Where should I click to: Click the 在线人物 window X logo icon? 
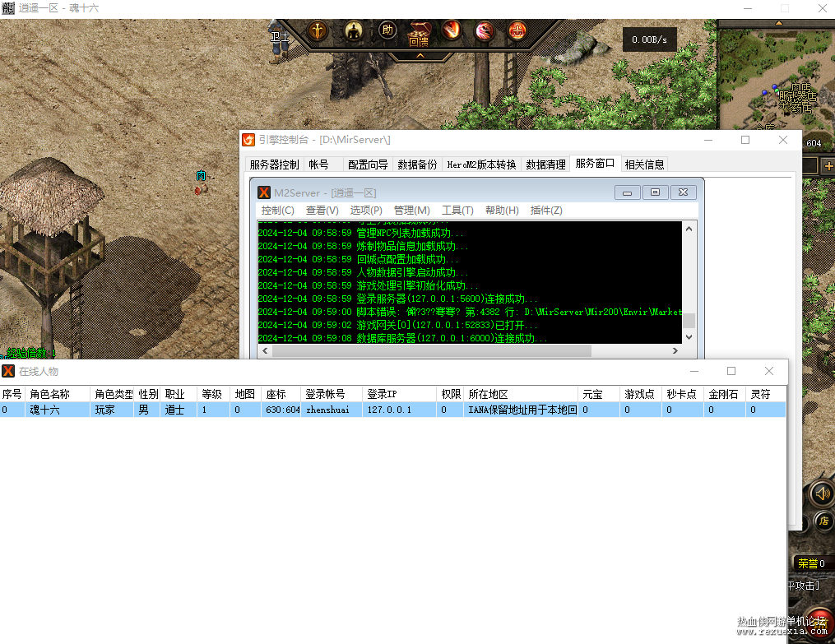8,371
